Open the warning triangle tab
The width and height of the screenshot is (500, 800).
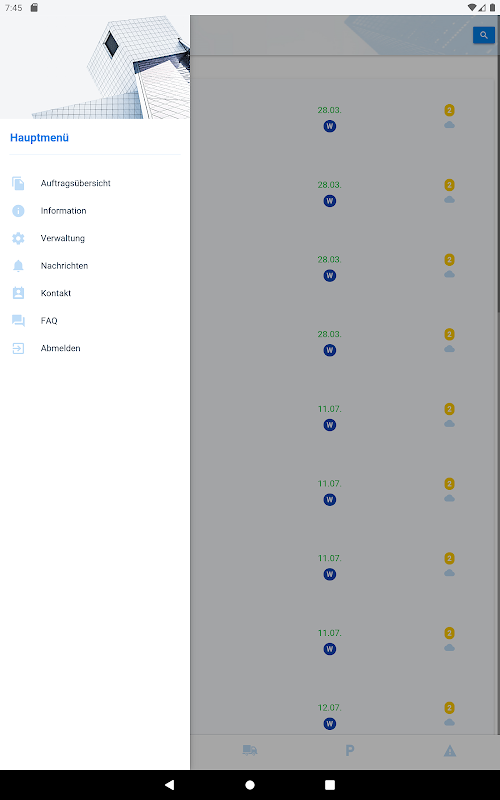[449, 751]
